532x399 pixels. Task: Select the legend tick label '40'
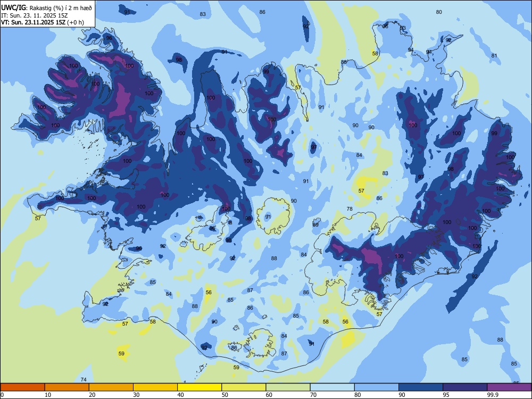click(x=181, y=395)
